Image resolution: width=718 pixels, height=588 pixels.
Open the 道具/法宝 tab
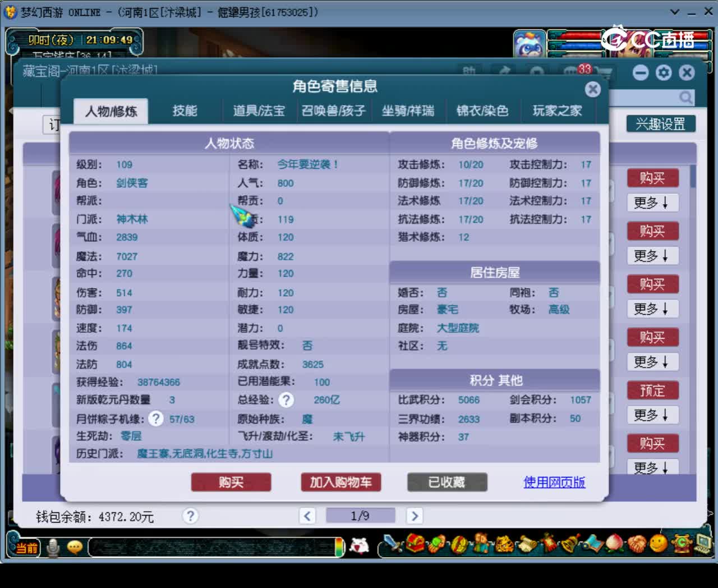pos(259,111)
